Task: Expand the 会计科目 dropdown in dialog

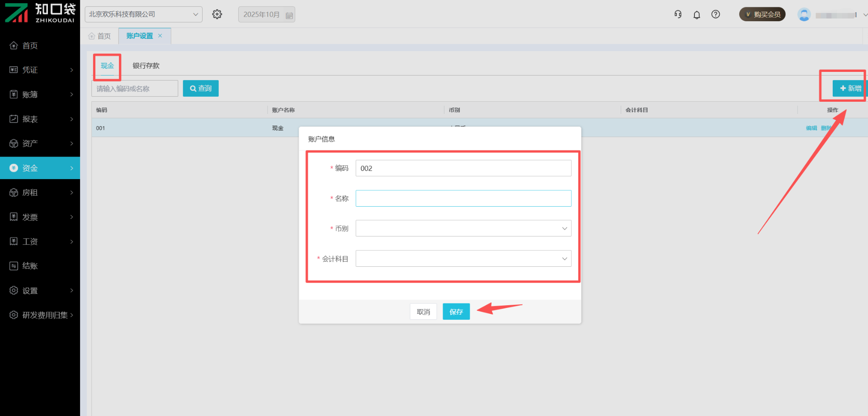Action: tap(463, 259)
